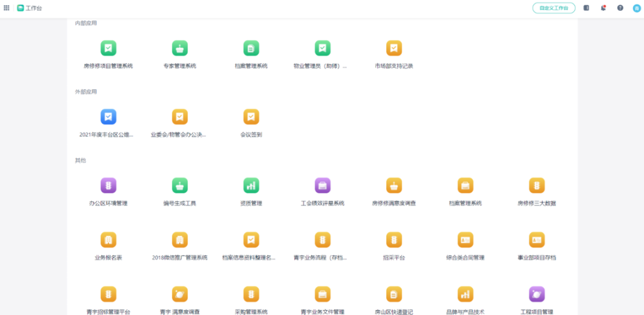Open the orange 档案管理系统 icon under 其他
The width and height of the screenshot is (644, 315).
[x=465, y=185]
